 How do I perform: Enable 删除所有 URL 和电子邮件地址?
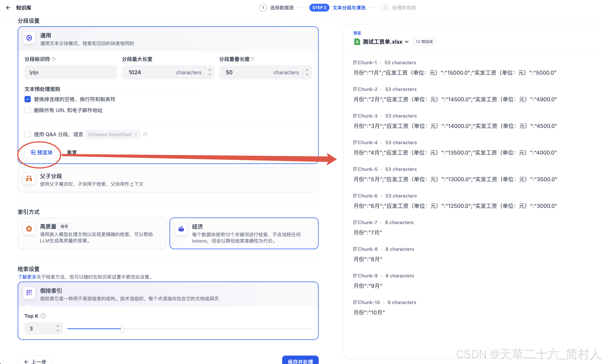pos(28,110)
